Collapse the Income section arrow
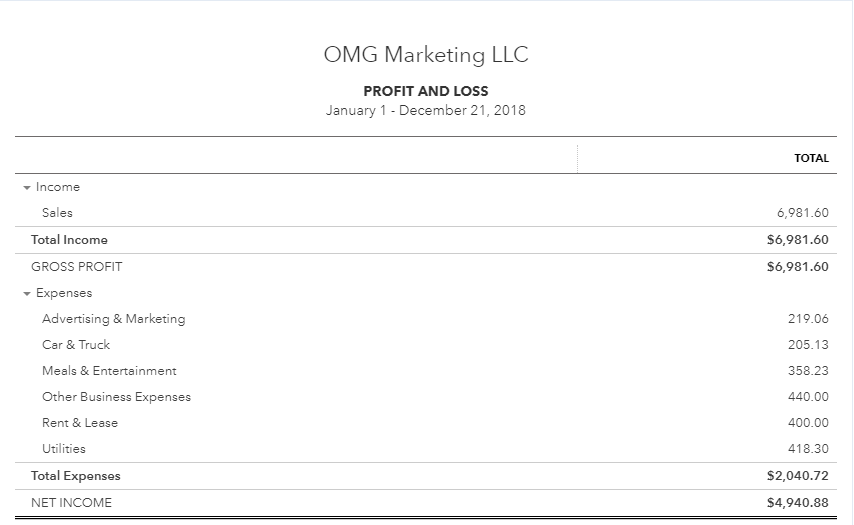 [26, 187]
